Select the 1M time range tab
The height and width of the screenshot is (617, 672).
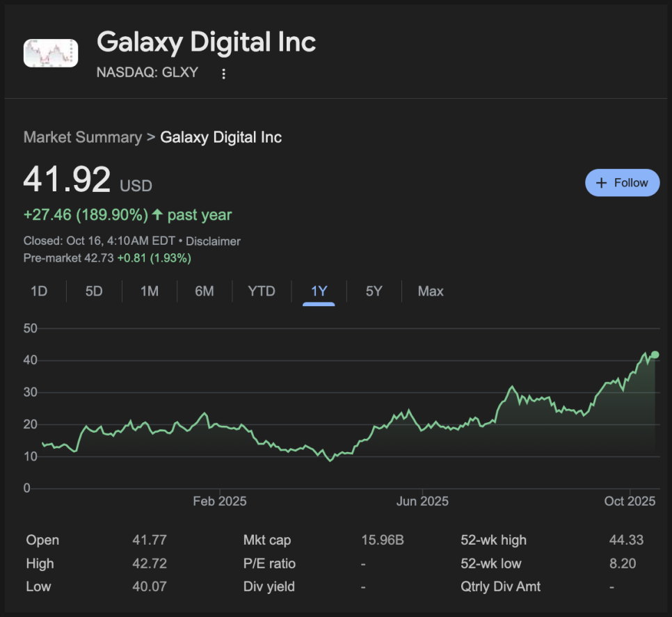(149, 291)
